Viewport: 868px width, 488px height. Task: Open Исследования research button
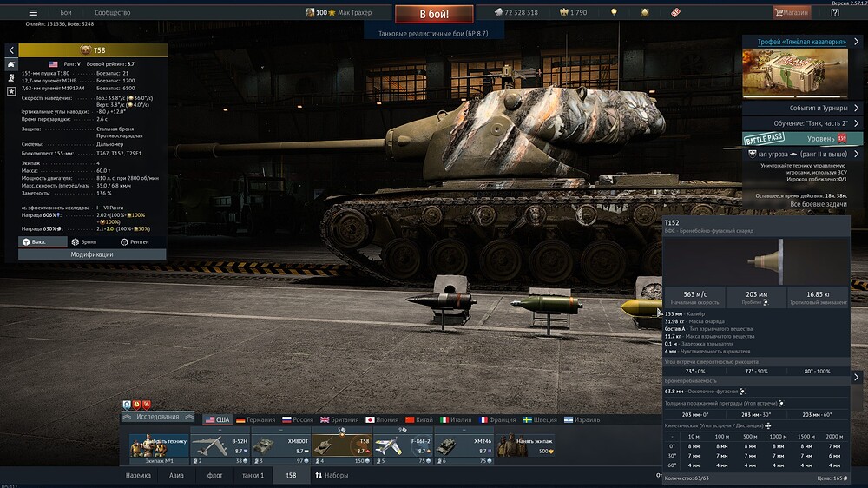158,417
